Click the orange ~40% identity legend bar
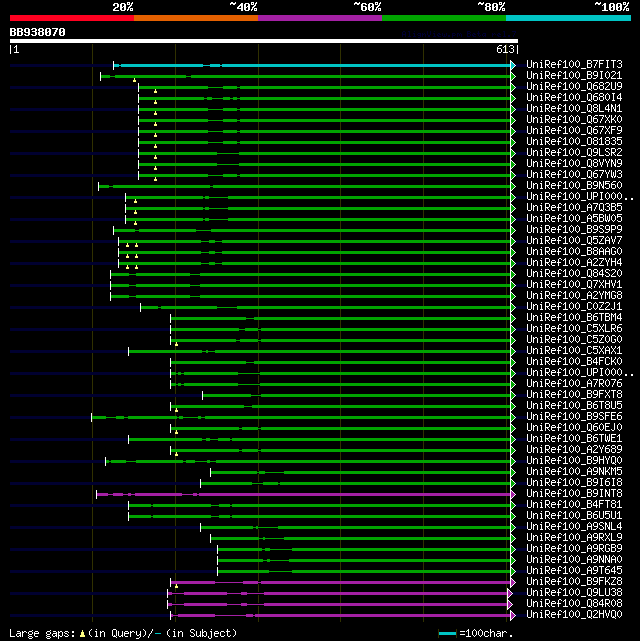 click(x=196, y=18)
